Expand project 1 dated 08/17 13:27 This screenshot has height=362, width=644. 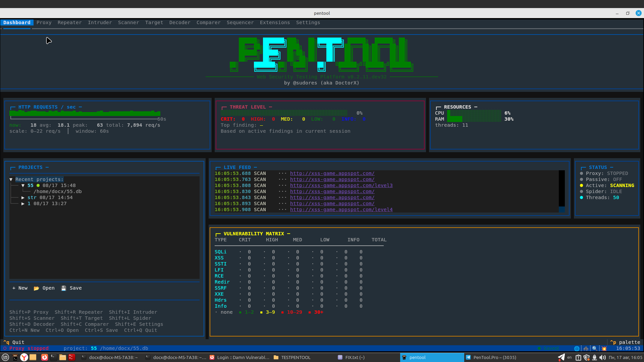pyautogui.click(x=23, y=203)
